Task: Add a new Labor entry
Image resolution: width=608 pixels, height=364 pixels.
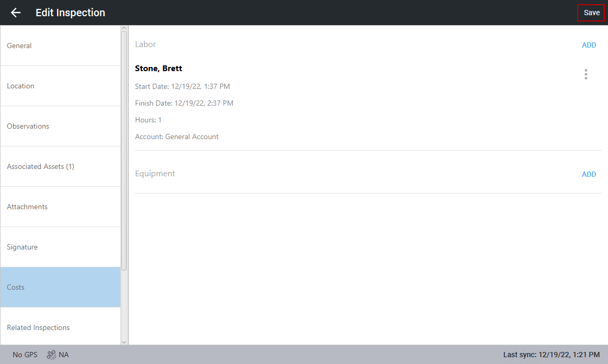Action: click(x=589, y=45)
